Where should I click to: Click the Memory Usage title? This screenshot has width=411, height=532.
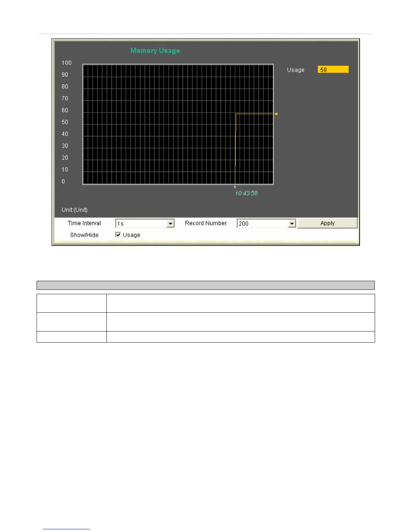(x=155, y=50)
